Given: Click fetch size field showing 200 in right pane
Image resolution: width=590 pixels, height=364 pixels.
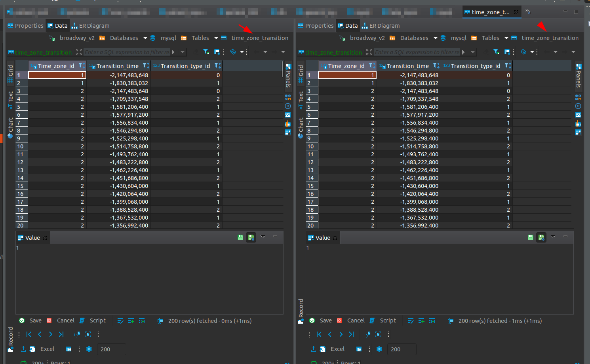Looking at the screenshot, I should 402,349.
